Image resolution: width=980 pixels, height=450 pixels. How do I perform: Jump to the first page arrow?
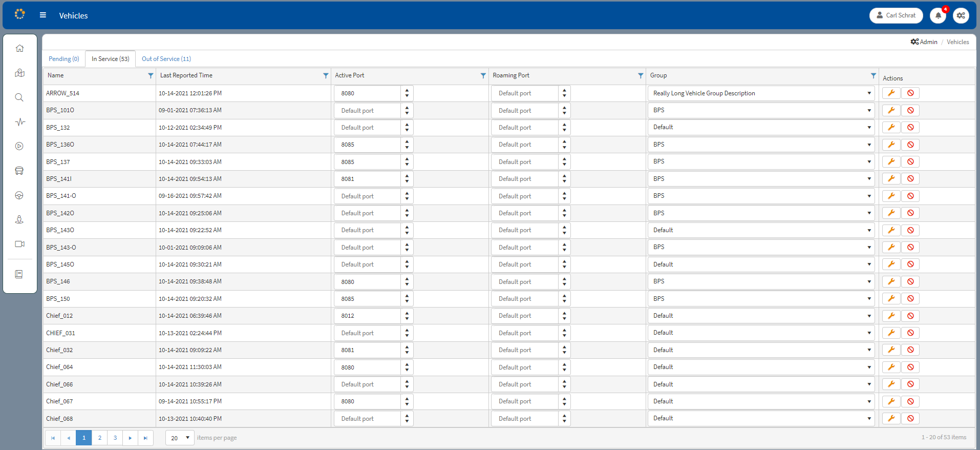(x=53, y=438)
